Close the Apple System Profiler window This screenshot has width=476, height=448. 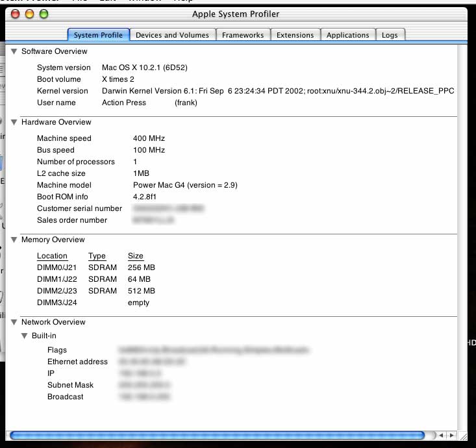[15, 14]
